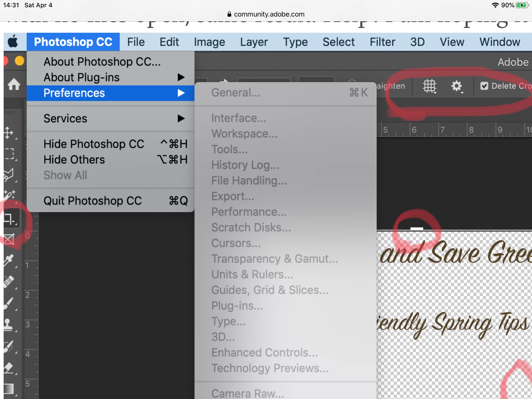
Task: Click the Apple menu icon
Action: click(13, 42)
